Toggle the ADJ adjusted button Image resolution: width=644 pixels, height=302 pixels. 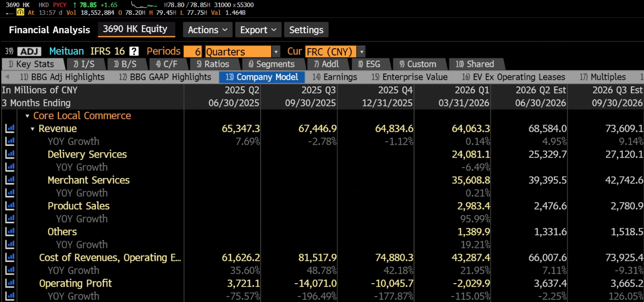coord(29,51)
